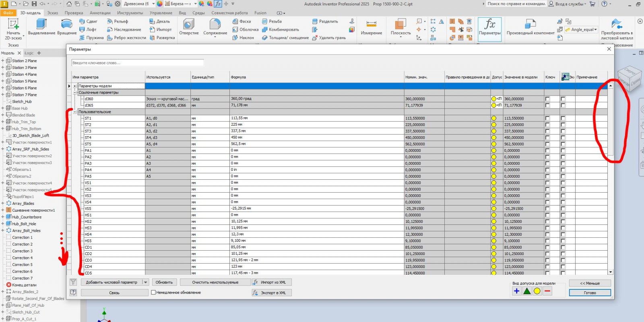The height and width of the screenshot is (322, 644).
Task: Click the << Меньше button
Action: click(590, 283)
